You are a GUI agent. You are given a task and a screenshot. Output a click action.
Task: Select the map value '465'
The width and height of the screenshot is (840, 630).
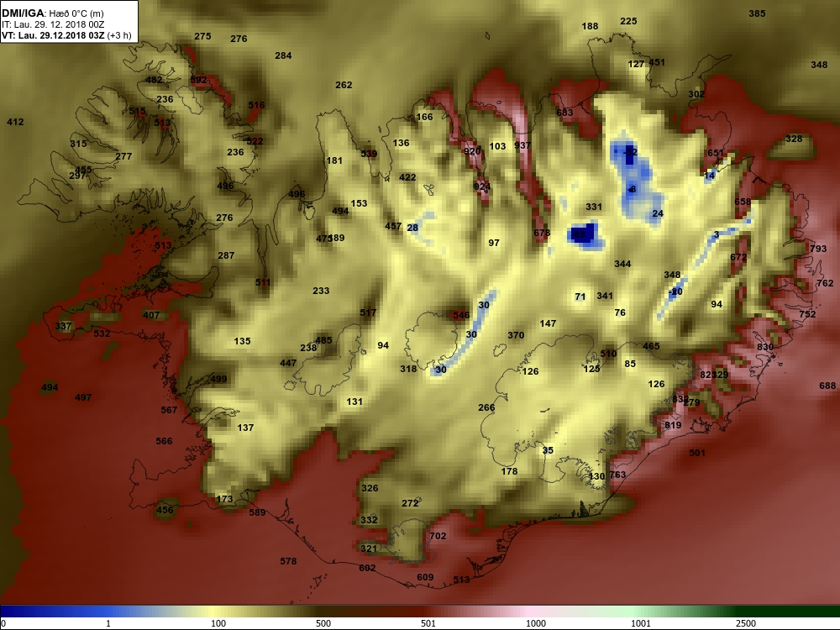[651, 346]
